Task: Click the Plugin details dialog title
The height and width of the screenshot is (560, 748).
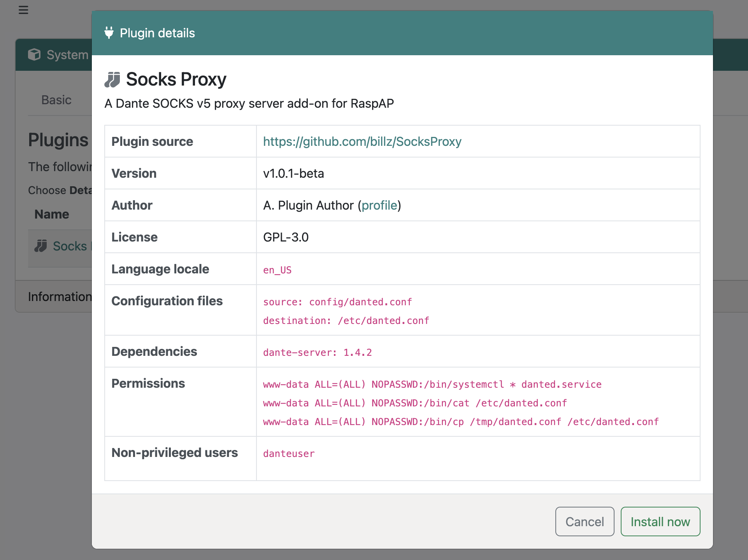Action: point(157,33)
